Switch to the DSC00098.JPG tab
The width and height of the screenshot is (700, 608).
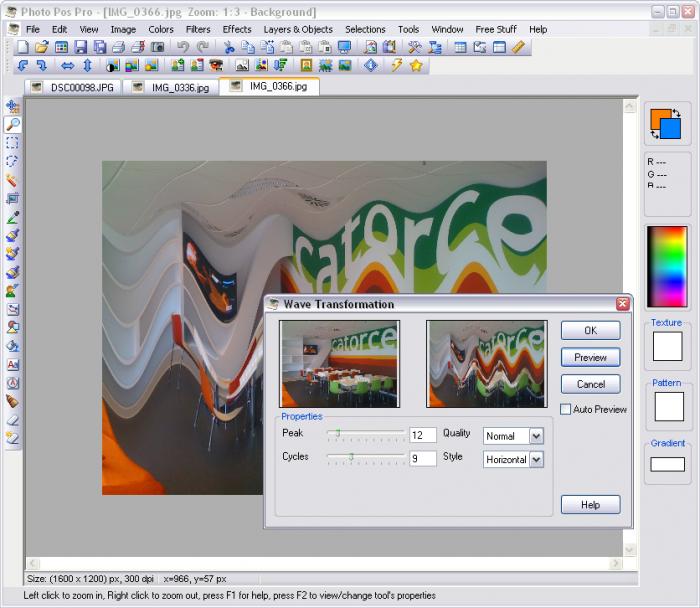(74, 87)
